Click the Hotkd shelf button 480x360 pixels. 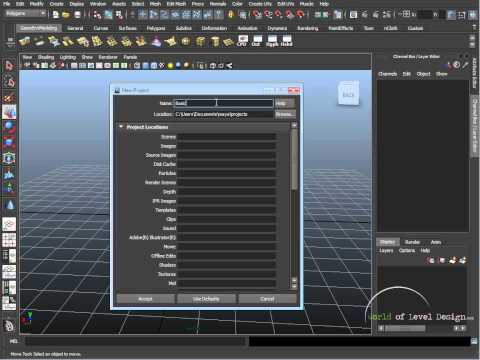point(287,41)
